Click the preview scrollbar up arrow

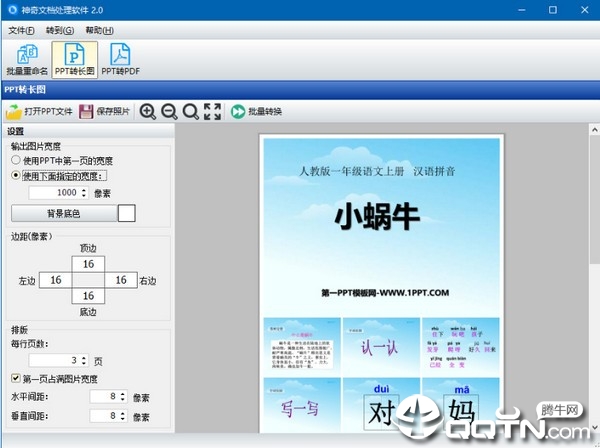594,130
